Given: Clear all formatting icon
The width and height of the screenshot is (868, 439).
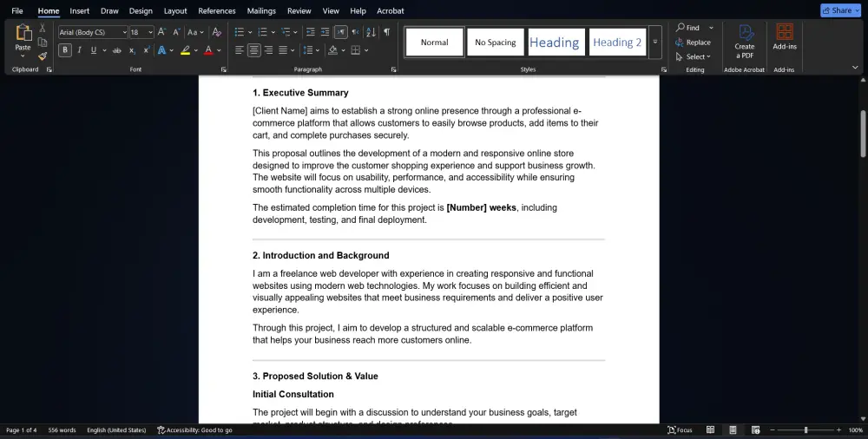Looking at the screenshot, I should (217, 32).
